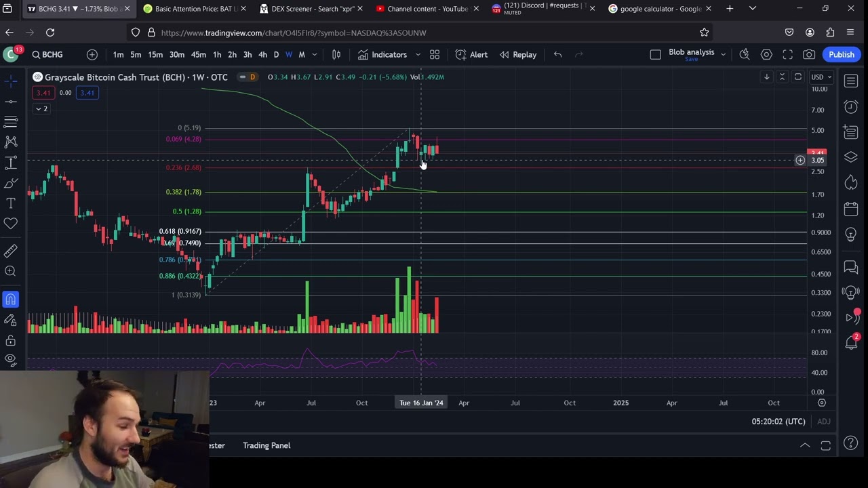Select the text annotation tool
Screen dimensions: 868x488
coord(11,203)
